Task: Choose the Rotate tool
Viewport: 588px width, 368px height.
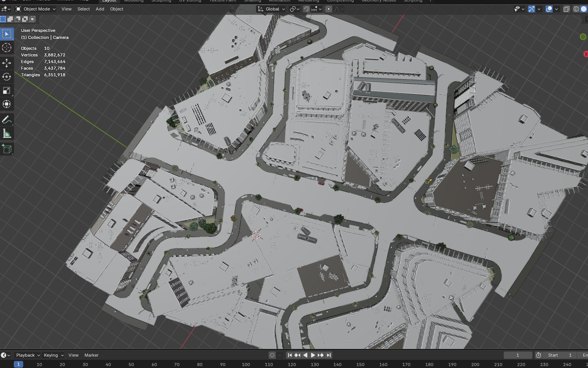Action: 7,77
